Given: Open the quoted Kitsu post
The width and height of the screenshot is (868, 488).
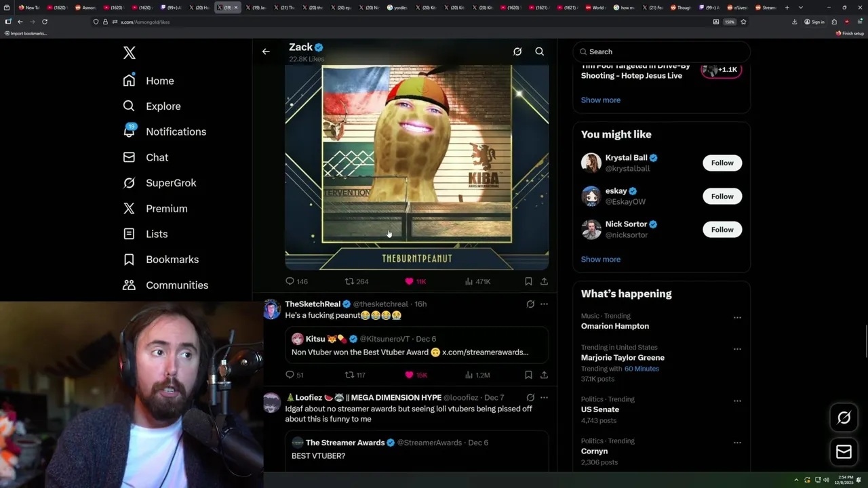Looking at the screenshot, I should (x=416, y=345).
